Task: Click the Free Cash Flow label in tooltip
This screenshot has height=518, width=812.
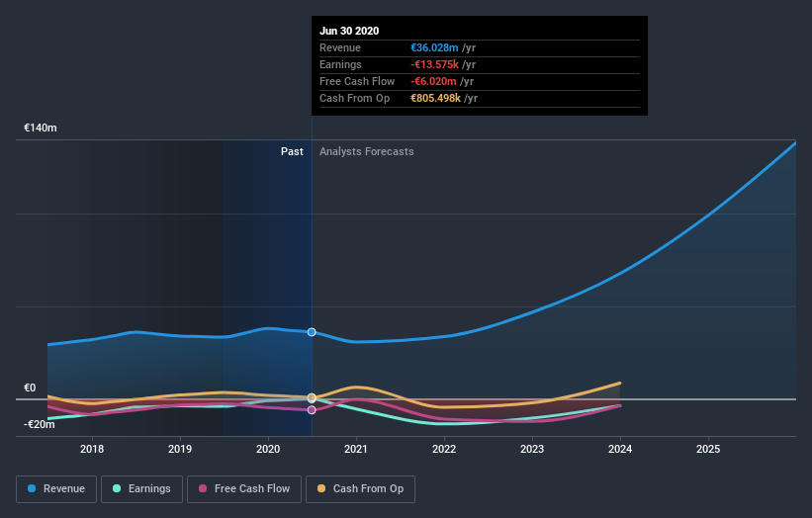Action: (x=357, y=81)
